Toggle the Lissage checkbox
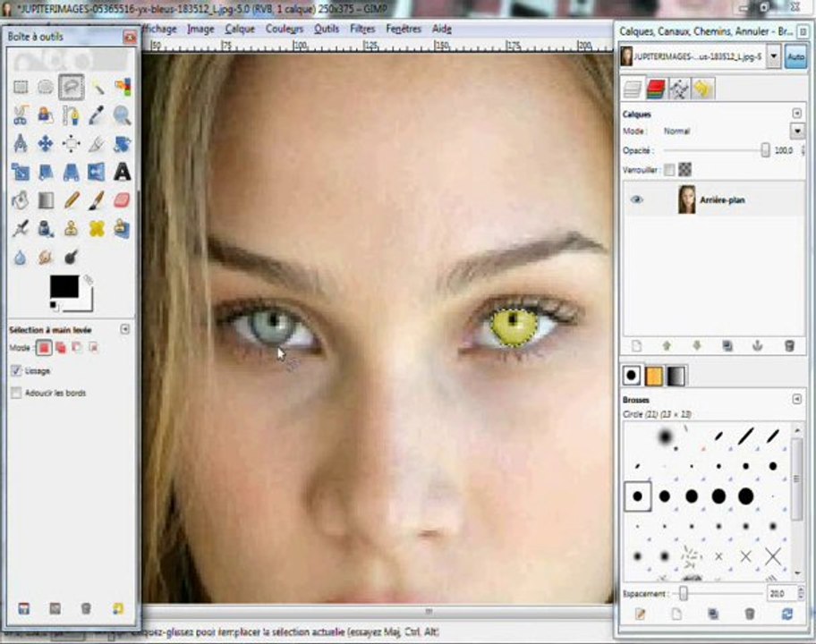 pos(16,370)
